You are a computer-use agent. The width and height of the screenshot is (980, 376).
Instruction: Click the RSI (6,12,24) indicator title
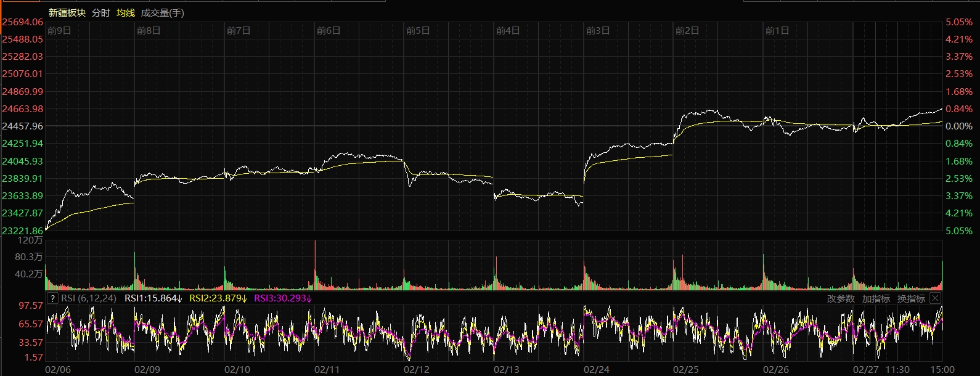[x=89, y=298]
